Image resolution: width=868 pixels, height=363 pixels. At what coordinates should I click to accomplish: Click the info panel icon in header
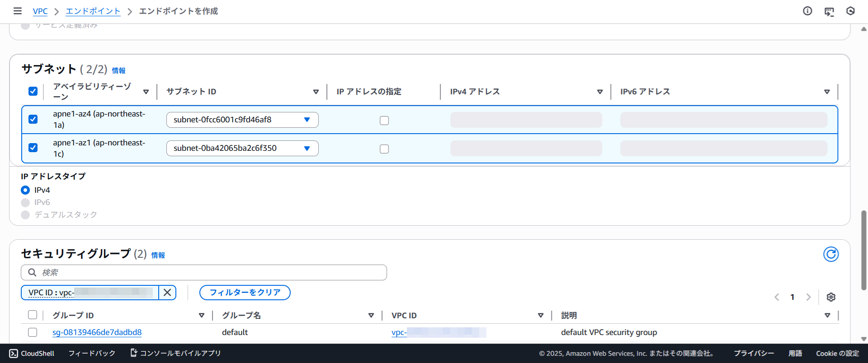pos(807,11)
